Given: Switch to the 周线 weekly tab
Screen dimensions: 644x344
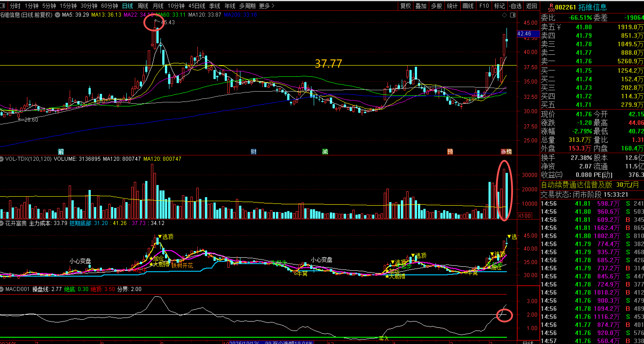Looking at the screenshot, I should (x=143, y=6).
